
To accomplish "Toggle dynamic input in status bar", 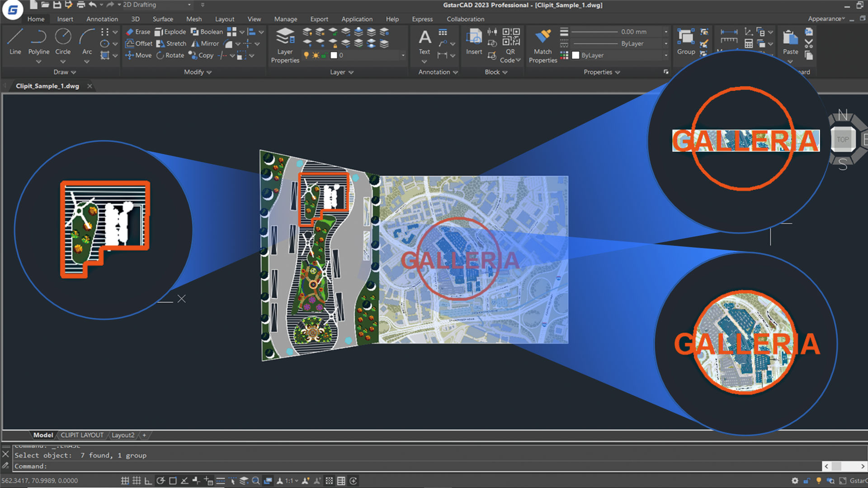I will 208,481.
